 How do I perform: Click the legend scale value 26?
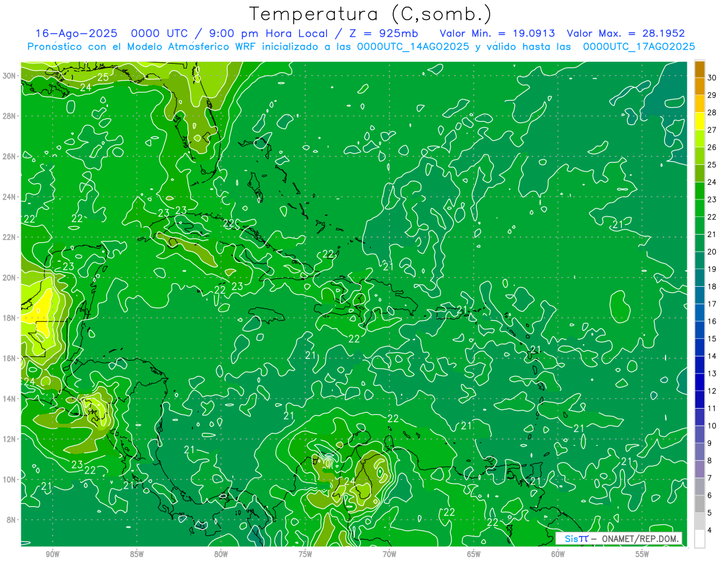(713, 147)
